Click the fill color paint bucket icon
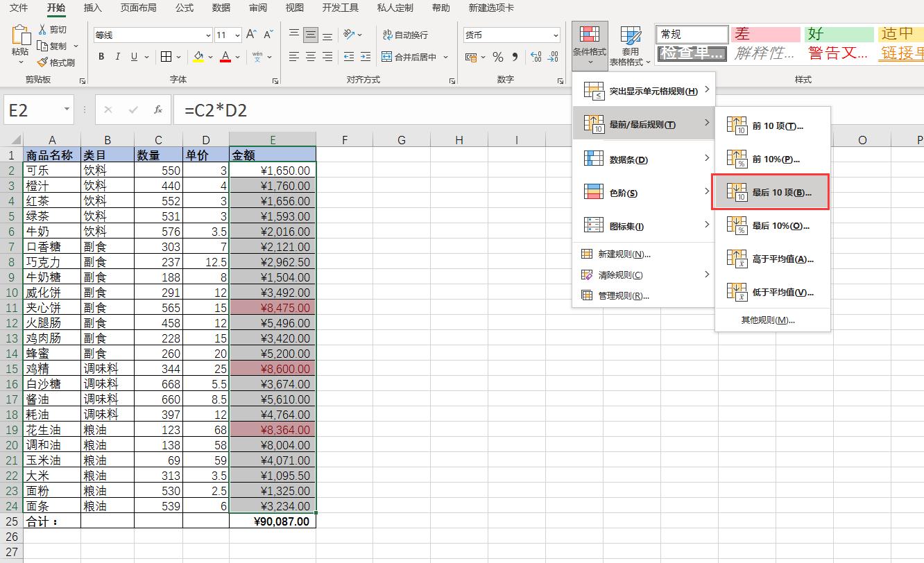This screenshot has height=563, width=924. pyautogui.click(x=199, y=57)
